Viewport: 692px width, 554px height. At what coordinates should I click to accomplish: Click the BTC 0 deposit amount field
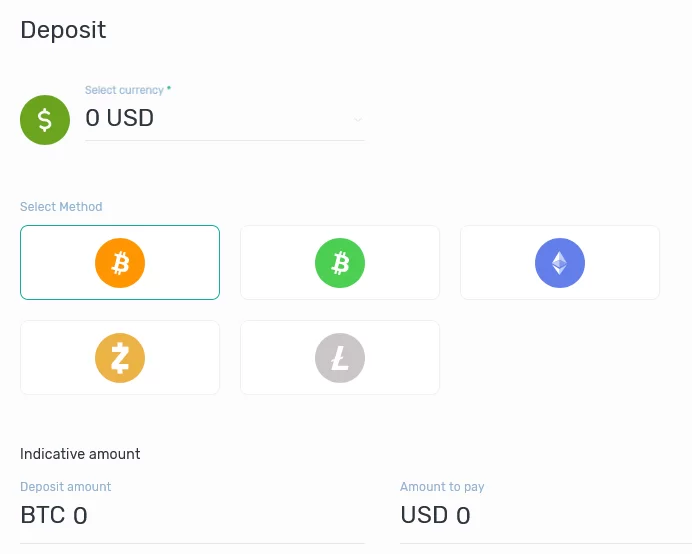coord(192,516)
